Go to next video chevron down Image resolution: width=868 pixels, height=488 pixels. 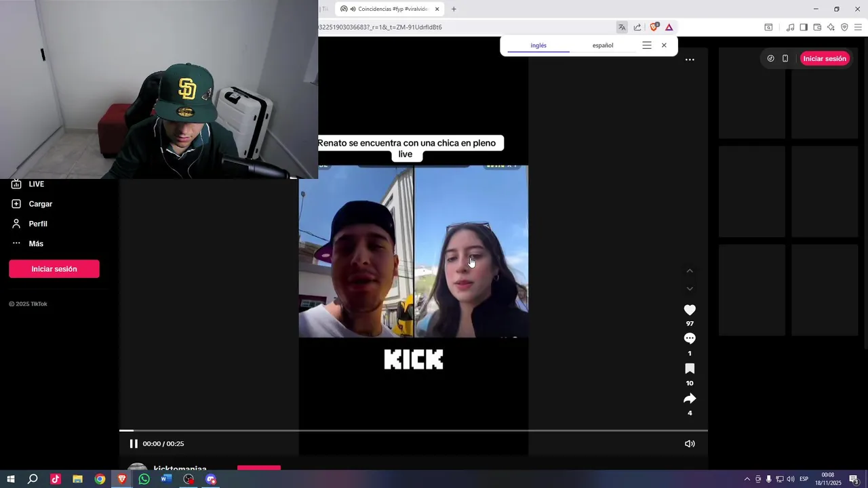pos(690,289)
